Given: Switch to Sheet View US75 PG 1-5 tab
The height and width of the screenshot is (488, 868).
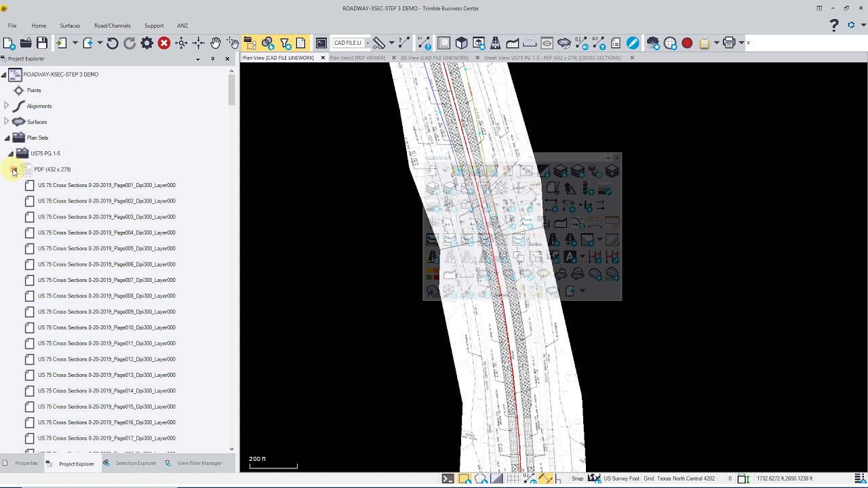Looking at the screenshot, I should (x=552, y=58).
